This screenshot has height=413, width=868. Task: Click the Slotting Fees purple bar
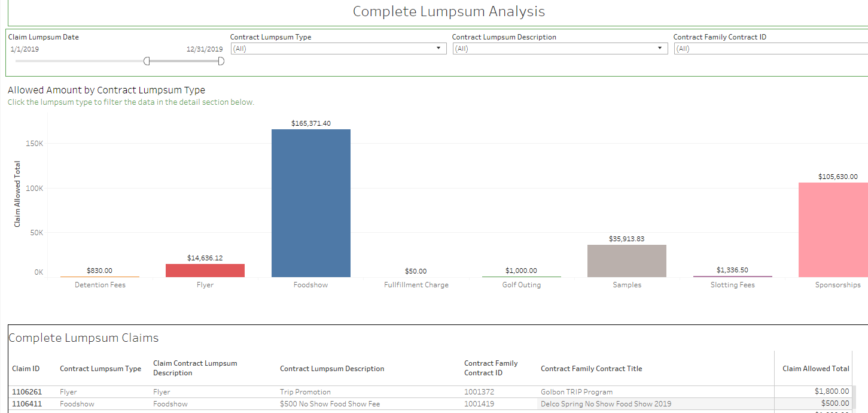pos(732,277)
